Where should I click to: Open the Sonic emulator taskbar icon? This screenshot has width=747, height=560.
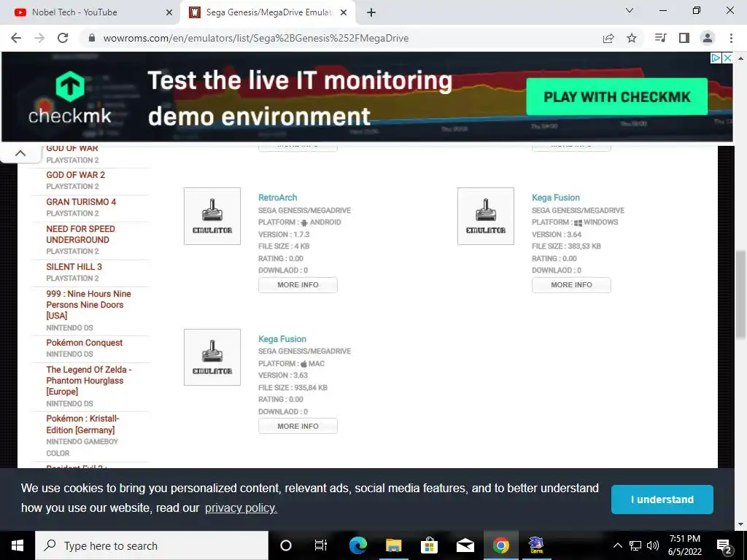click(x=536, y=545)
